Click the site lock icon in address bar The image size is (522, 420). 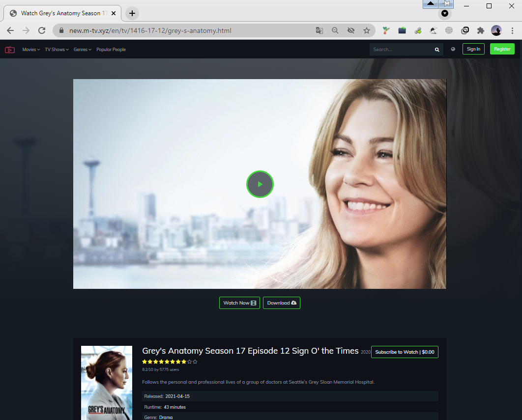(x=61, y=30)
